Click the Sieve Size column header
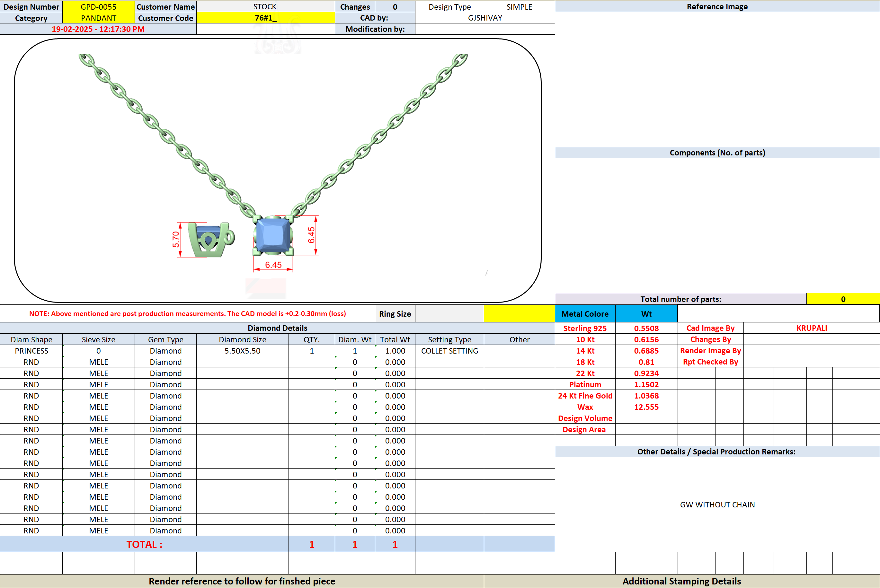Screen dimensions: 880x588 tap(98, 339)
